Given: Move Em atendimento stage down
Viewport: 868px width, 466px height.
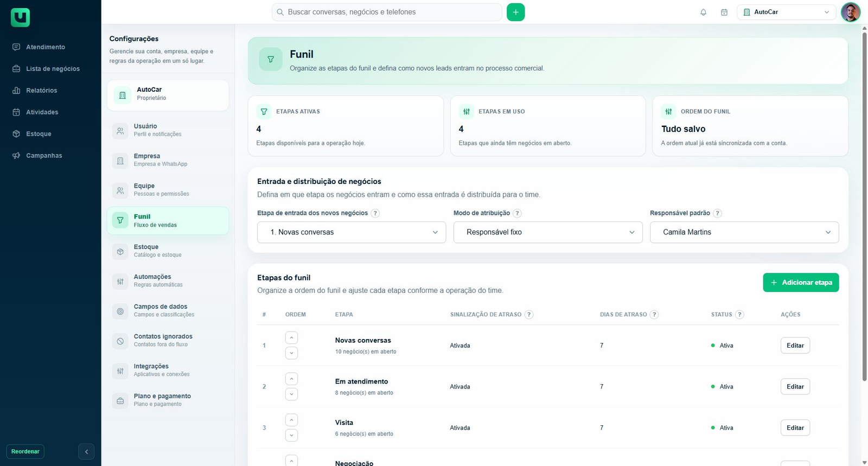Looking at the screenshot, I should click(x=291, y=394).
